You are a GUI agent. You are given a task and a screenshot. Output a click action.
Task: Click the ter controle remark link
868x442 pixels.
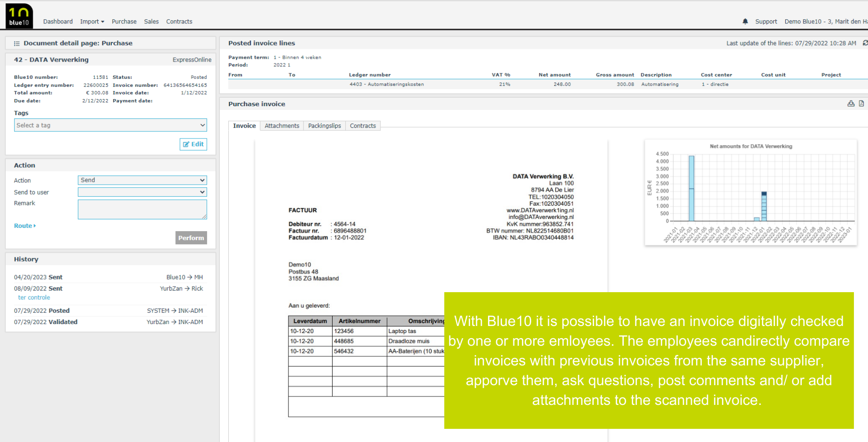(x=34, y=298)
